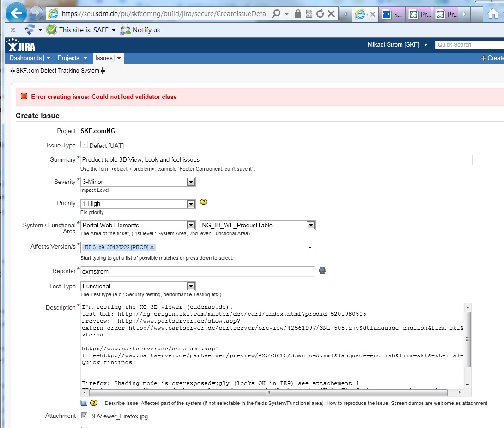The image size is (504, 428).
Task: Click the Description scroll up arrow
Action: pos(468,307)
